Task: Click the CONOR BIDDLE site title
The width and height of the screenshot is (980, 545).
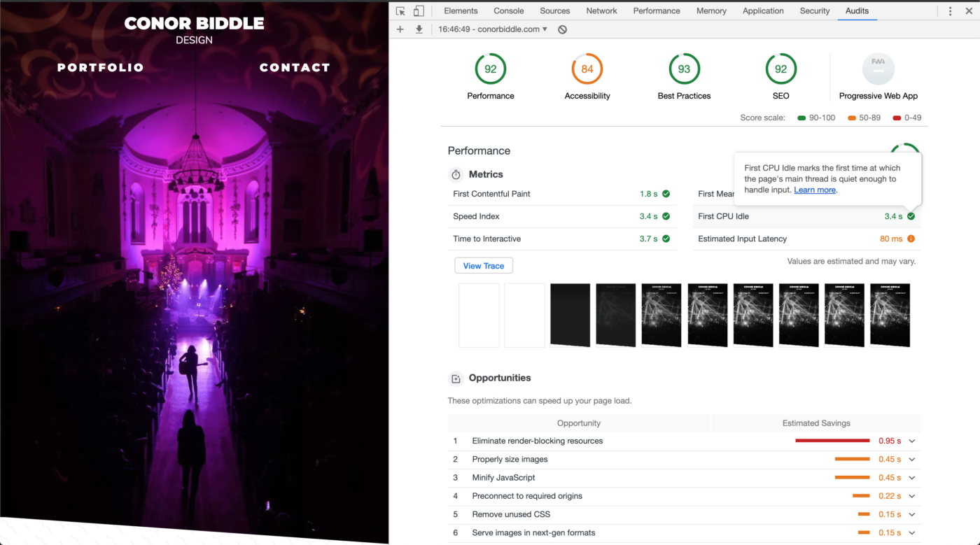Action: pyautogui.click(x=195, y=23)
